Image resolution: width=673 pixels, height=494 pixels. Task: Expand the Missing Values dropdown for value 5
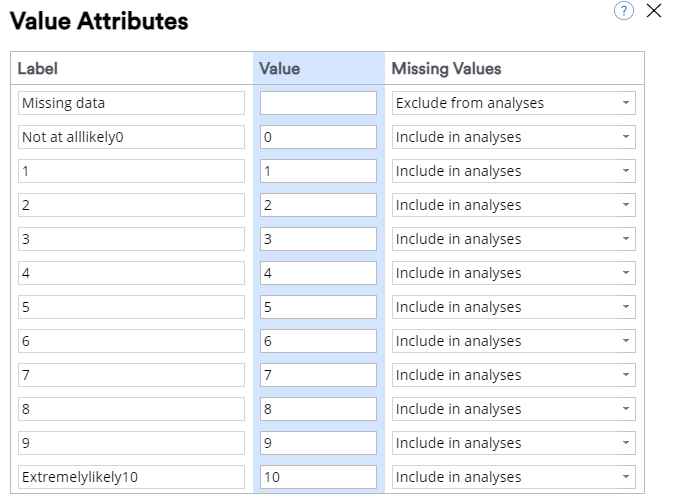[x=513, y=307]
